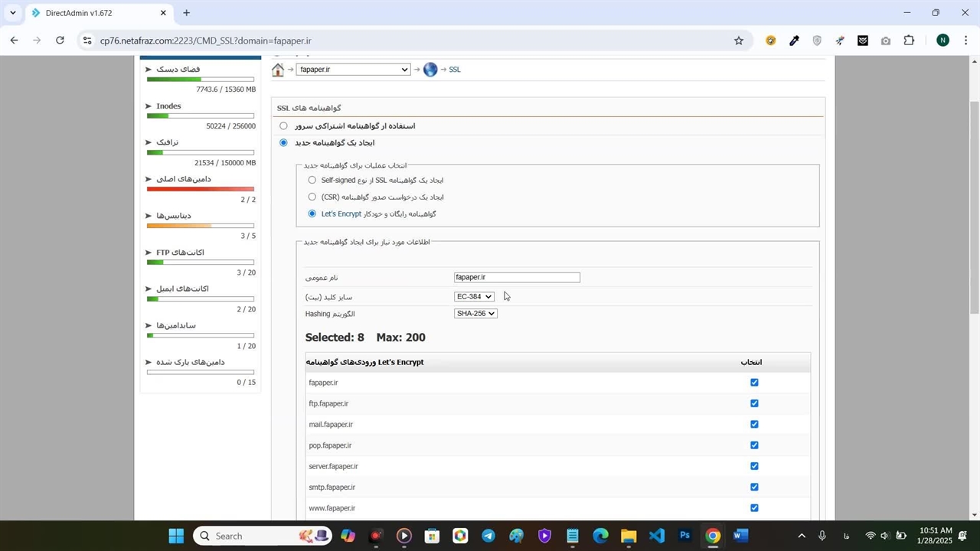Open the Chrome extensions puzzle icon
980x551 pixels.
point(909,41)
